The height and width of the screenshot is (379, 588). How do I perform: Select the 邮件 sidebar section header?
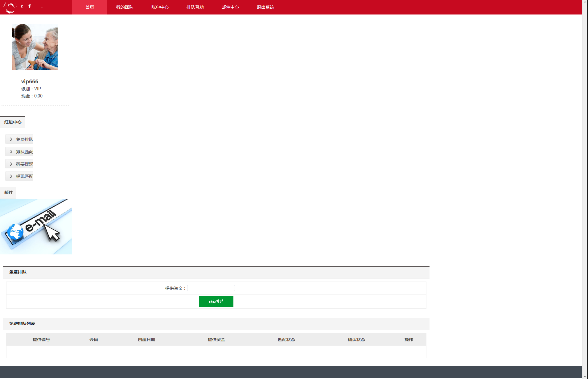coord(8,193)
